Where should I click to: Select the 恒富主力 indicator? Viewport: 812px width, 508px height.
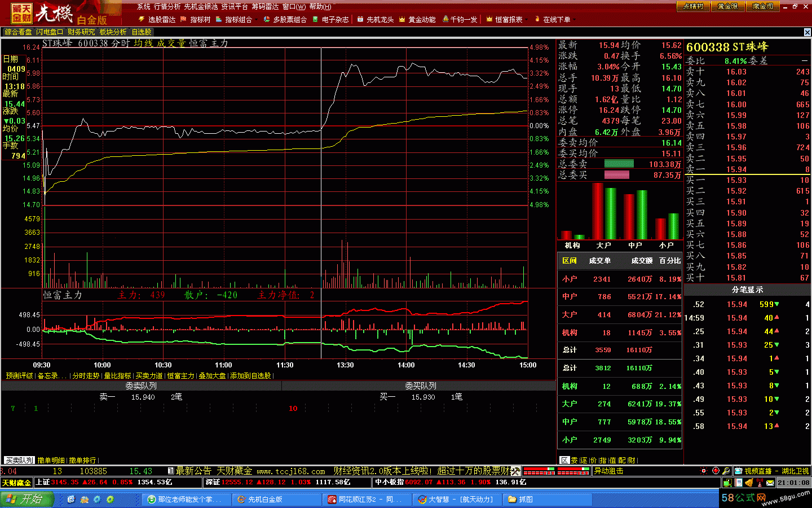coord(180,375)
